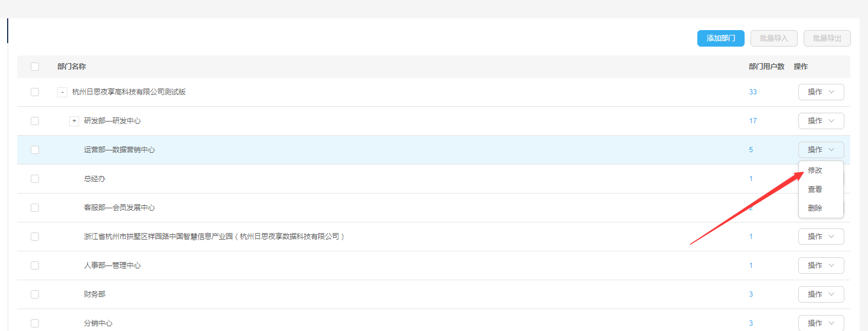868x331 pixels.
Task: Click user count 5 for 运营部—数据营销中心
Action: click(x=751, y=150)
